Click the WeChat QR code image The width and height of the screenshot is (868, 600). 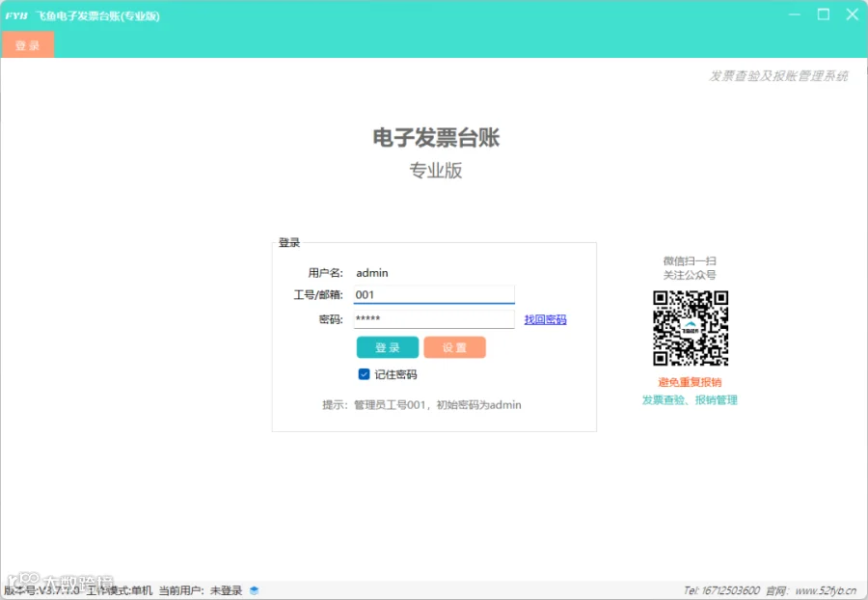point(691,328)
